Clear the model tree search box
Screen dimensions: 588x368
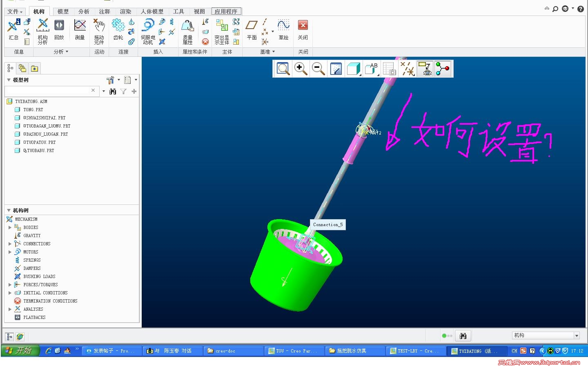pos(93,90)
